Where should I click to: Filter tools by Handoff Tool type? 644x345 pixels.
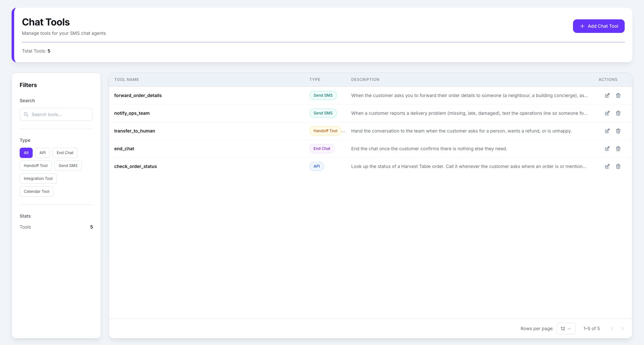(36, 166)
